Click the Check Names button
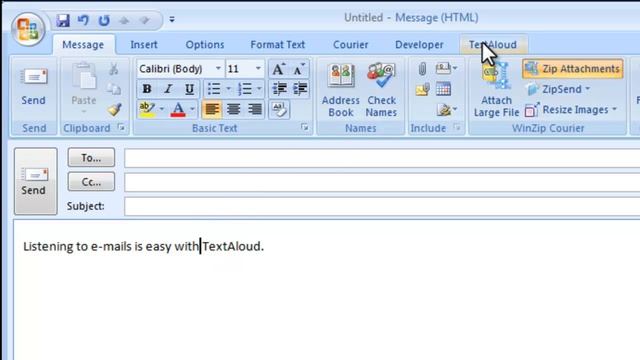Viewport: 640px width, 360px height. click(x=381, y=90)
